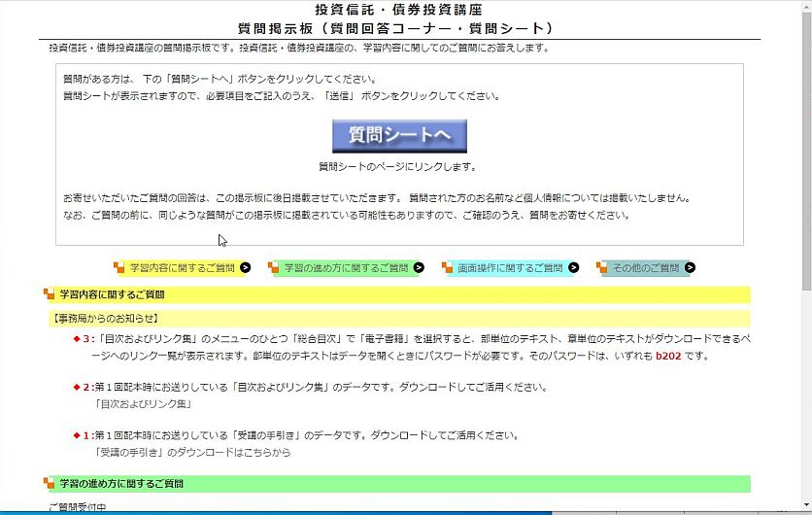
Task: Click the vertical scrollbar thumb
Action: pos(807,151)
